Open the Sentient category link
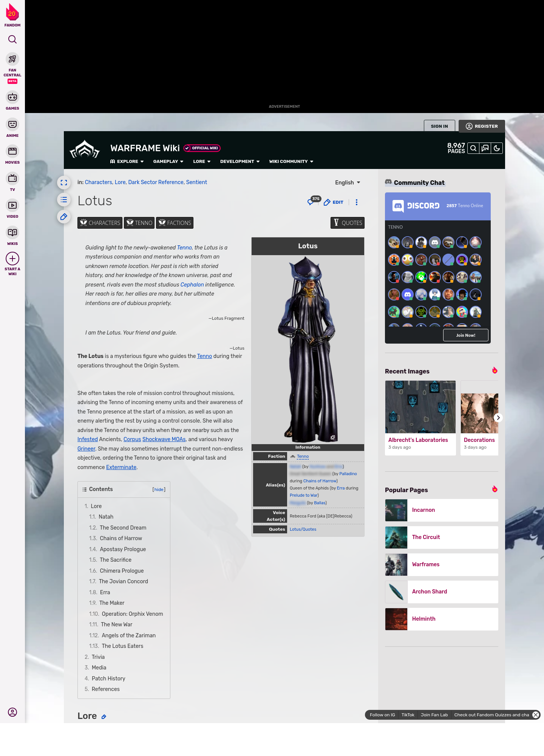544x756 pixels. tap(196, 182)
